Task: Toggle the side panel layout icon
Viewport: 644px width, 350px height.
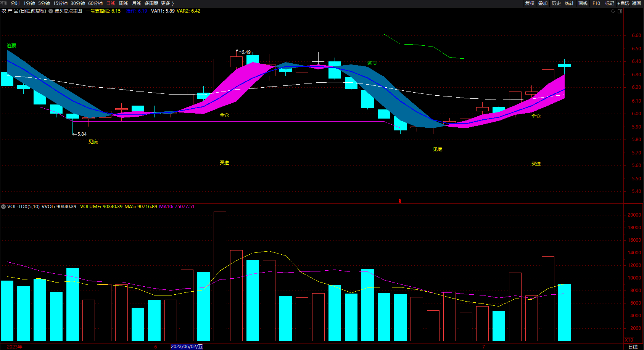Action: [620, 11]
